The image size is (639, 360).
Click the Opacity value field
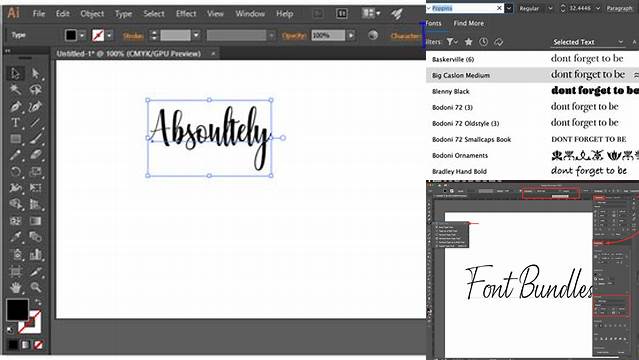(x=328, y=35)
